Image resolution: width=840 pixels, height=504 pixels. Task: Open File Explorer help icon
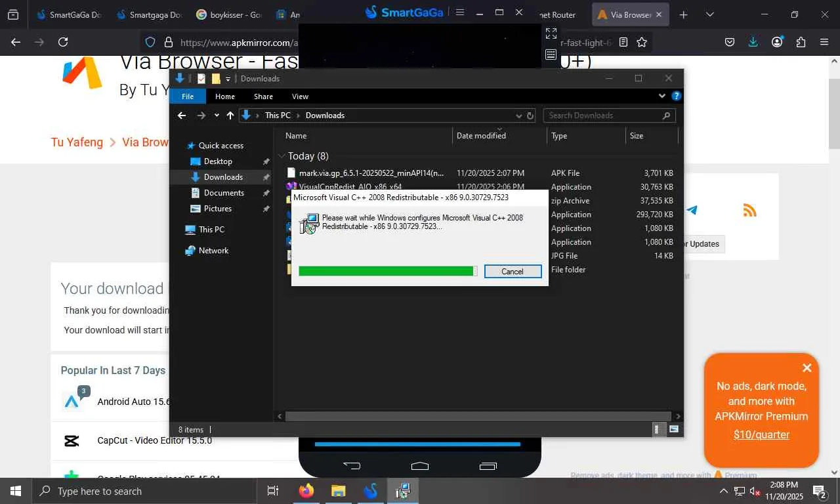[677, 96]
